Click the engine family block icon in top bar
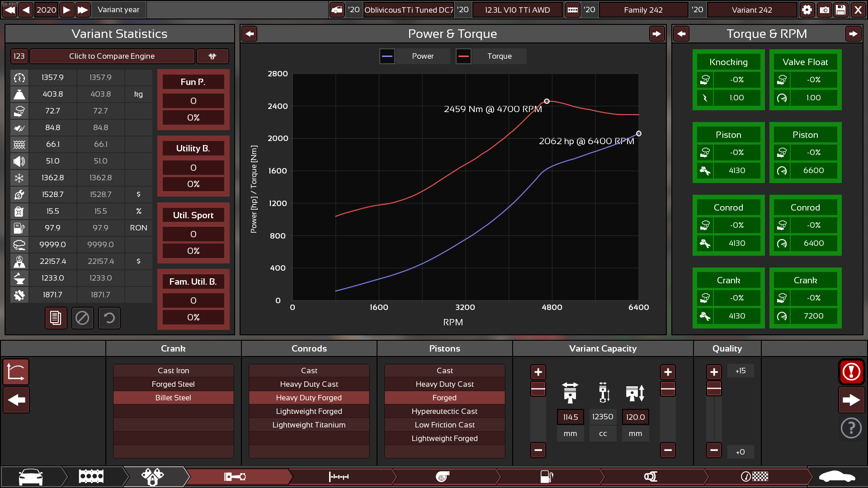 point(573,9)
